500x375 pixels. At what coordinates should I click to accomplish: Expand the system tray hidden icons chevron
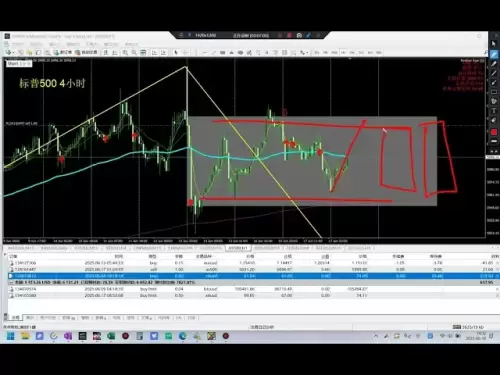[376, 336]
